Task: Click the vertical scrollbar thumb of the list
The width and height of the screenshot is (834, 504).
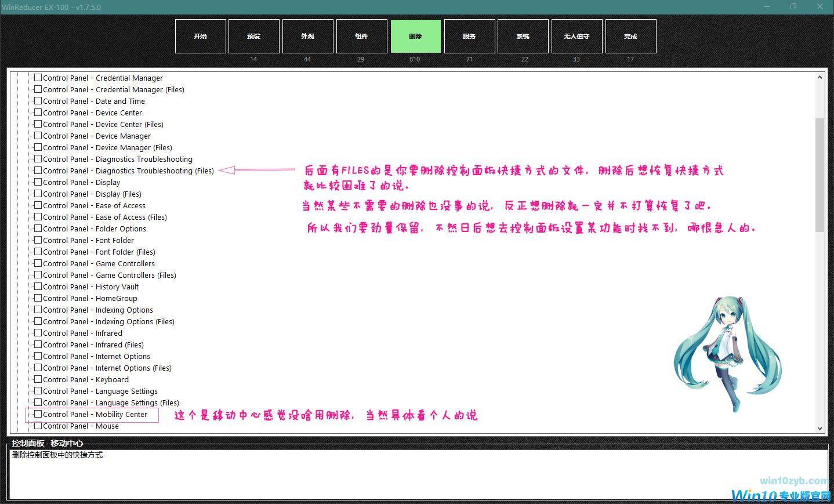Action: (820, 174)
